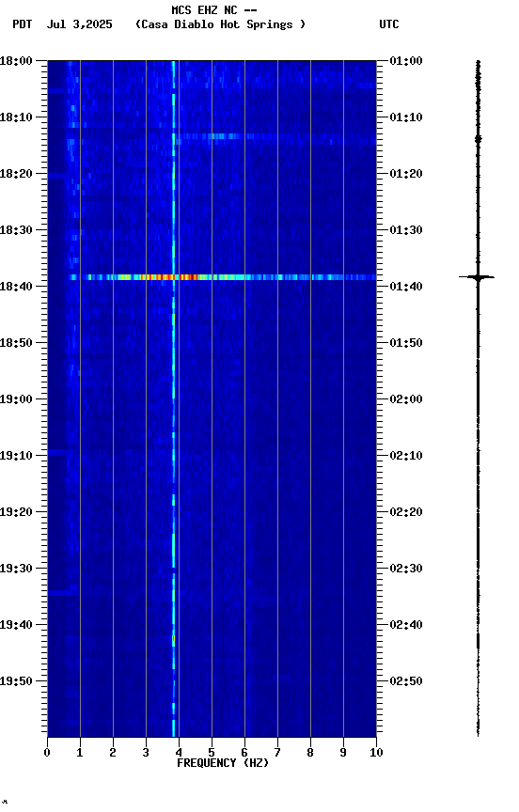Click the '4' frequency axis tick label
519x812 pixels.
[179, 753]
